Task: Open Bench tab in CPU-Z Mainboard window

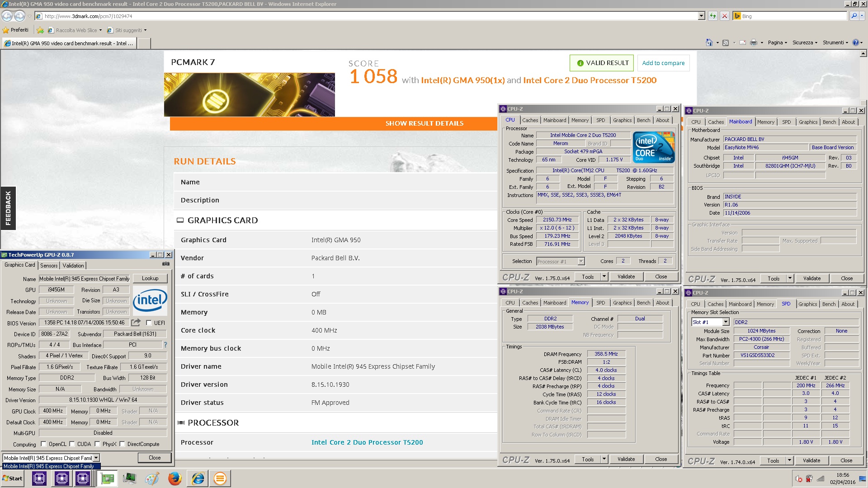Action: (x=829, y=122)
